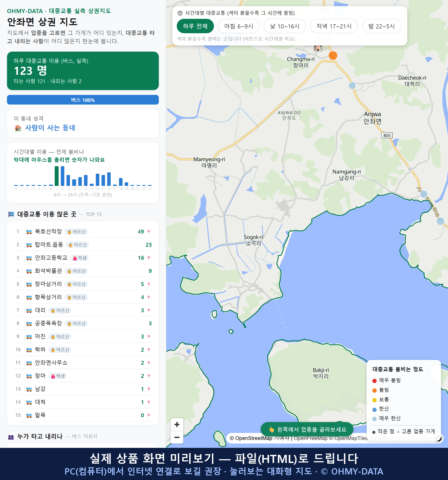Open the OpenFreeMap attribution link

point(310,438)
